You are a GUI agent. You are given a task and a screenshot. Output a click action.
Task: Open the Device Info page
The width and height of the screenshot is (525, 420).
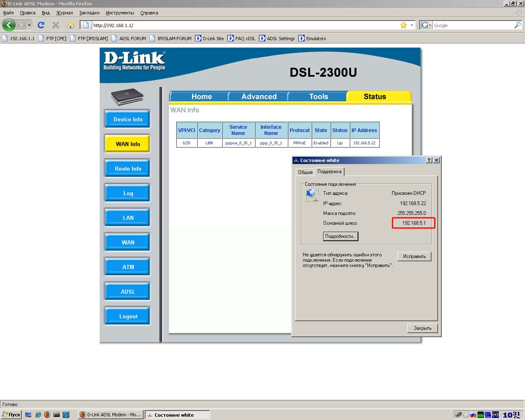(128, 119)
